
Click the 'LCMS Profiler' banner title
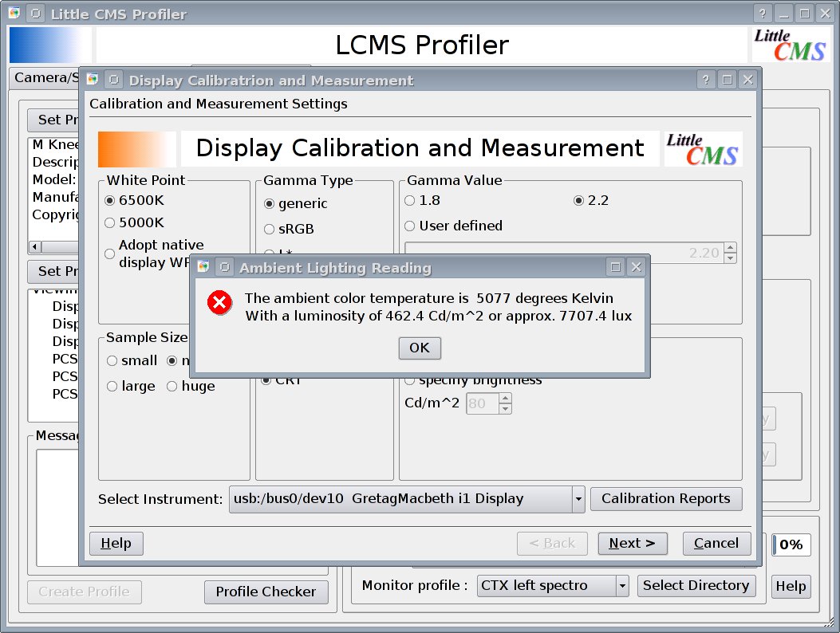[422, 45]
